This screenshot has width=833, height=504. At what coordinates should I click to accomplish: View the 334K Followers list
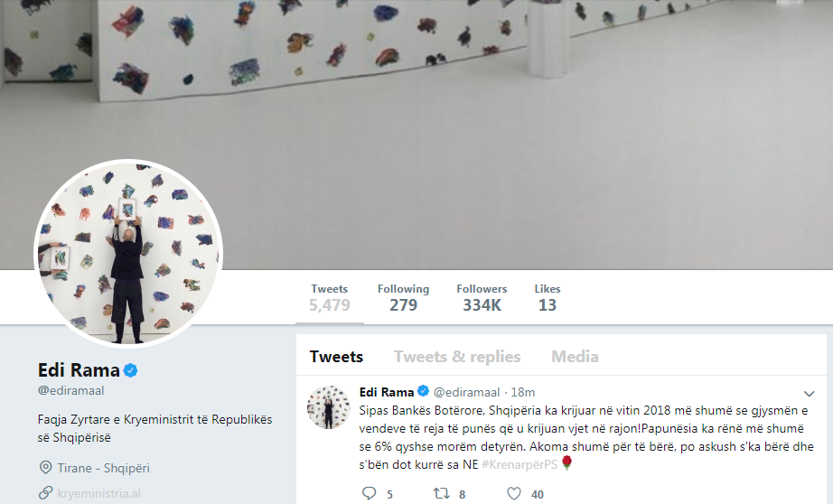click(482, 297)
